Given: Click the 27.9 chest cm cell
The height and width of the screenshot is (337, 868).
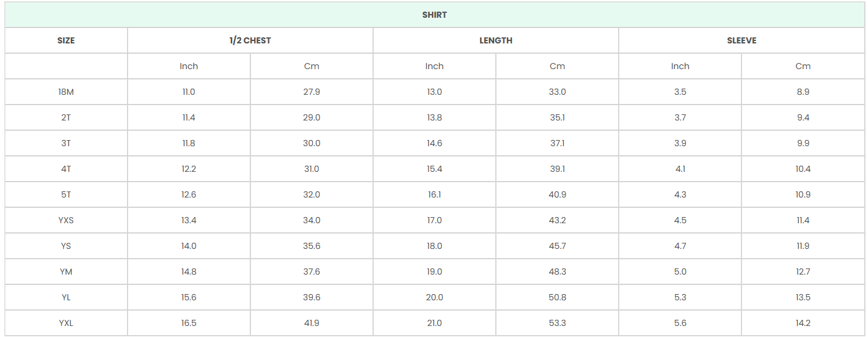Looking at the screenshot, I should (312, 92).
